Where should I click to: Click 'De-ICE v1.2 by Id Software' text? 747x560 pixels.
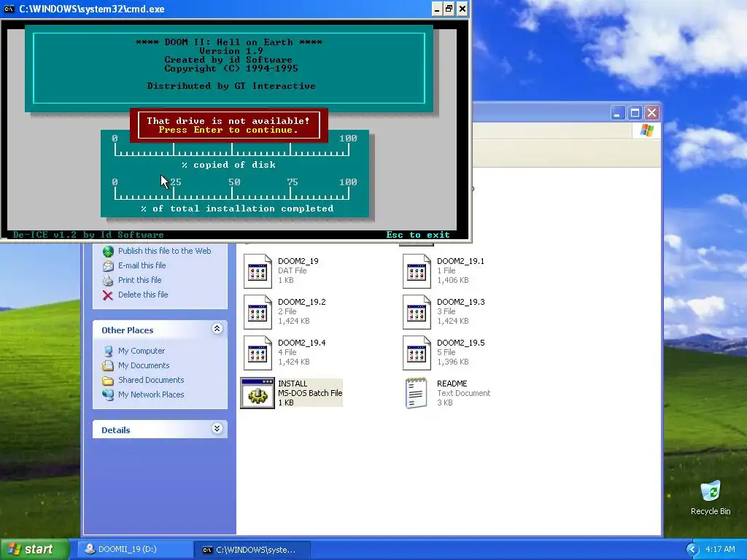point(88,235)
